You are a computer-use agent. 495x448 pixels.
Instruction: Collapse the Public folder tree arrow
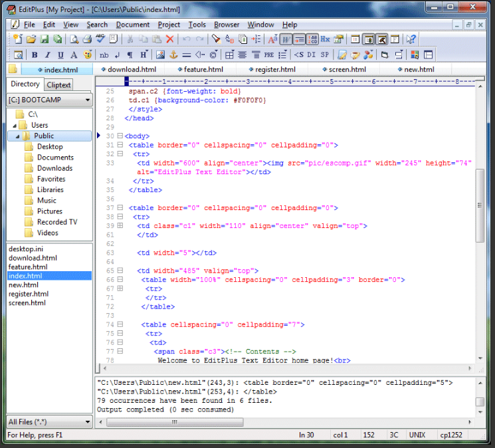(18, 136)
